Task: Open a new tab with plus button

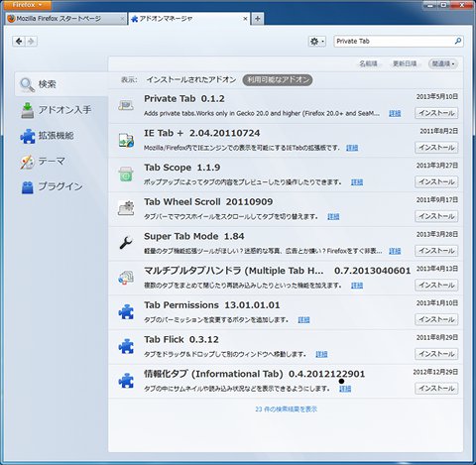Action: (257, 19)
